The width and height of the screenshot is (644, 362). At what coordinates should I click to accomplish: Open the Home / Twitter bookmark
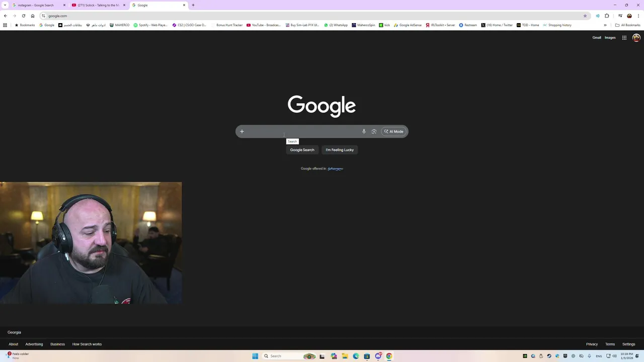click(x=497, y=25)
